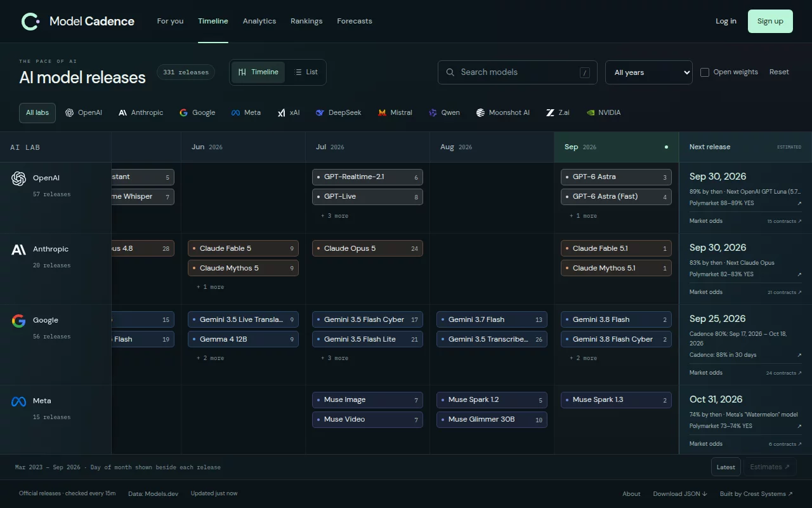This screenshot has width=812, height=508.
Task: Expand '+ 1 more' in Anthropic June
Action: point(210,287)
